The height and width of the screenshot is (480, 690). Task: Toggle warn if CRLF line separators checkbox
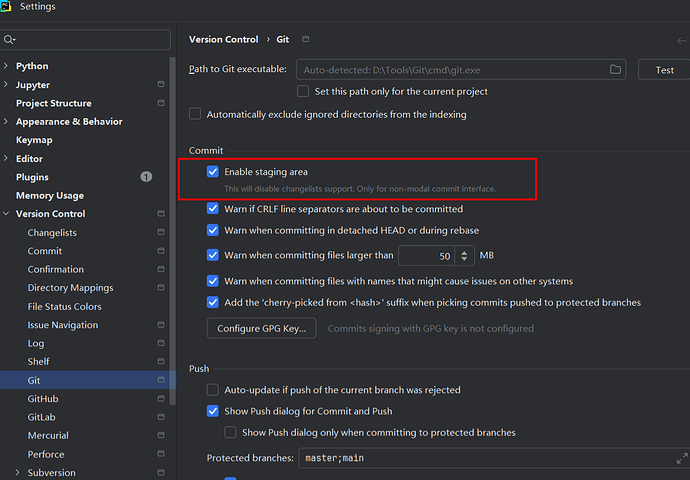(213, 209)
